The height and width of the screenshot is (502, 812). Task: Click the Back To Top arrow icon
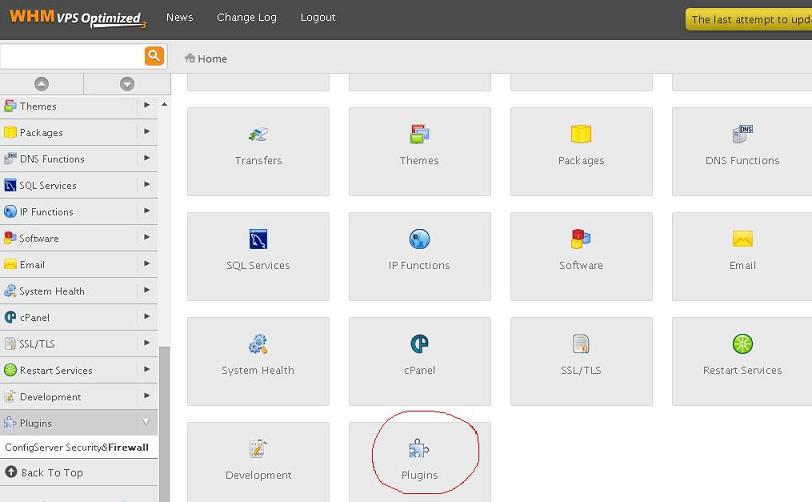tap(11, 472)
